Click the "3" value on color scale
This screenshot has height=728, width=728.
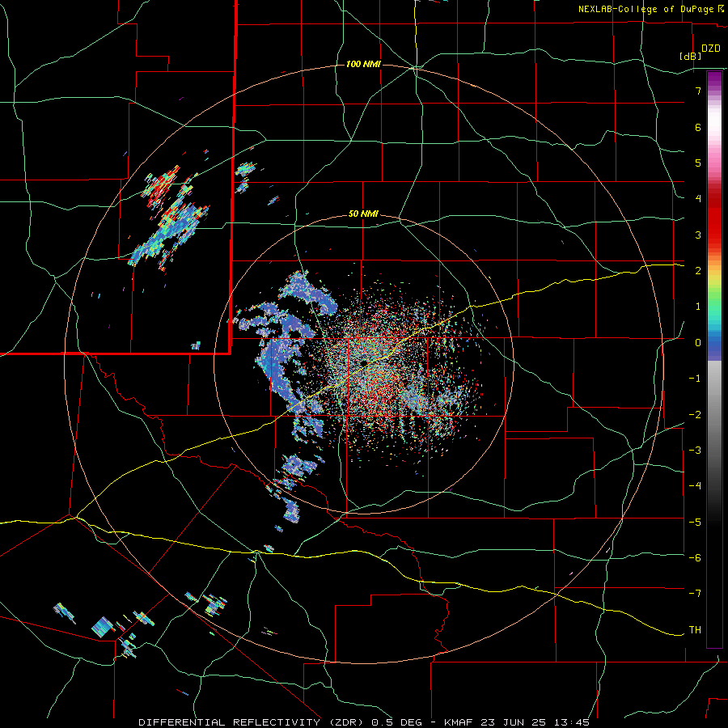(698, 235)
